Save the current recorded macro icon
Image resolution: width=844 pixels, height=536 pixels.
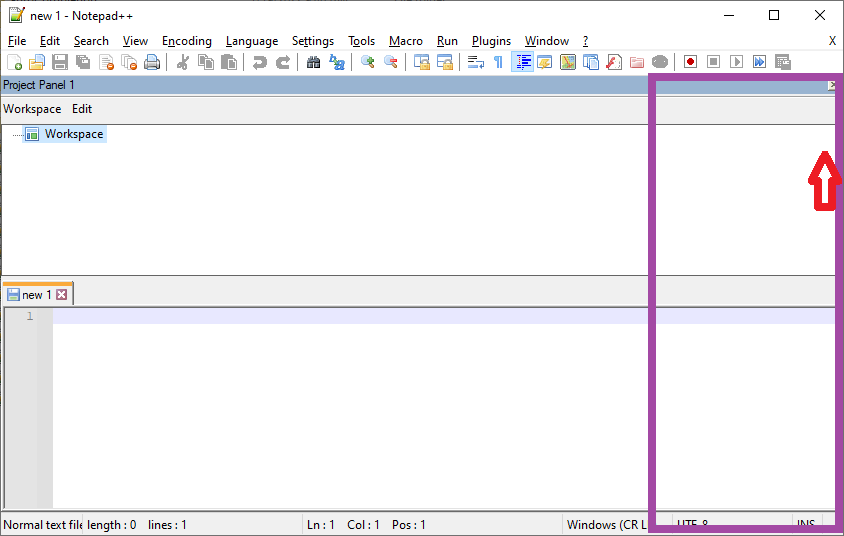click(783, 62)
